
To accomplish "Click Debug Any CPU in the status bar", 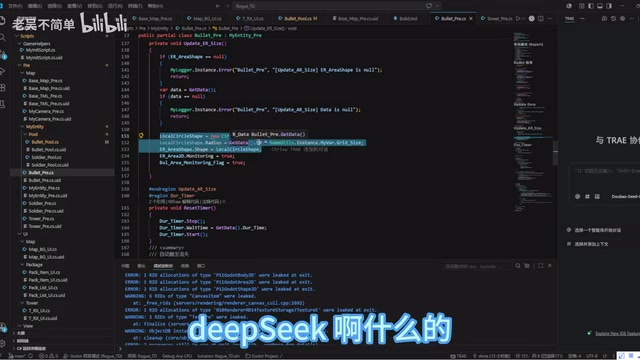I will pos(177,356).
